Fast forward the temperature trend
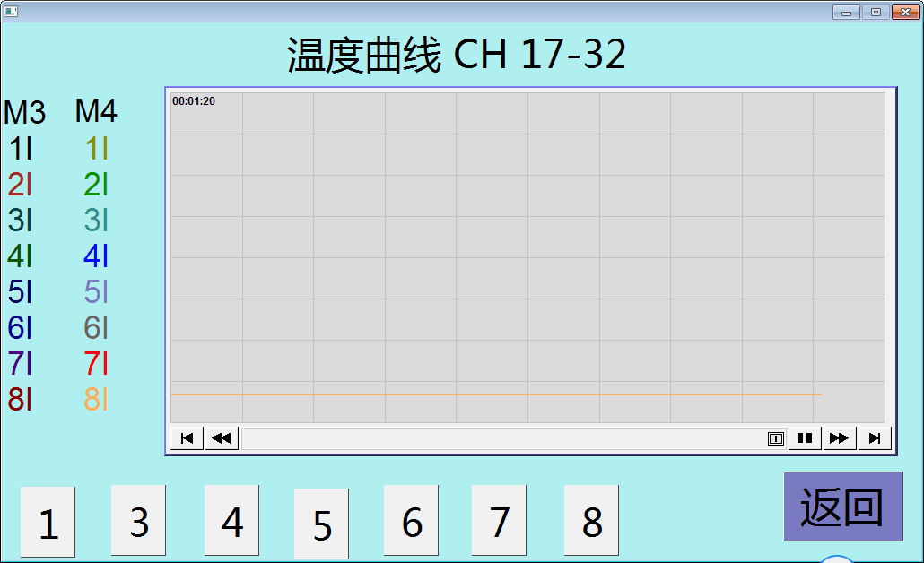Image resolution: width=924 pixels, height=563 pixels. [840, 438]
